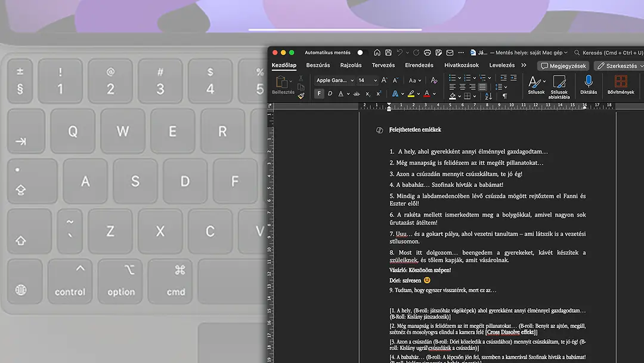The image size is (644, 363).
Task: Click the Keresés search field
Action: [608, 53]
